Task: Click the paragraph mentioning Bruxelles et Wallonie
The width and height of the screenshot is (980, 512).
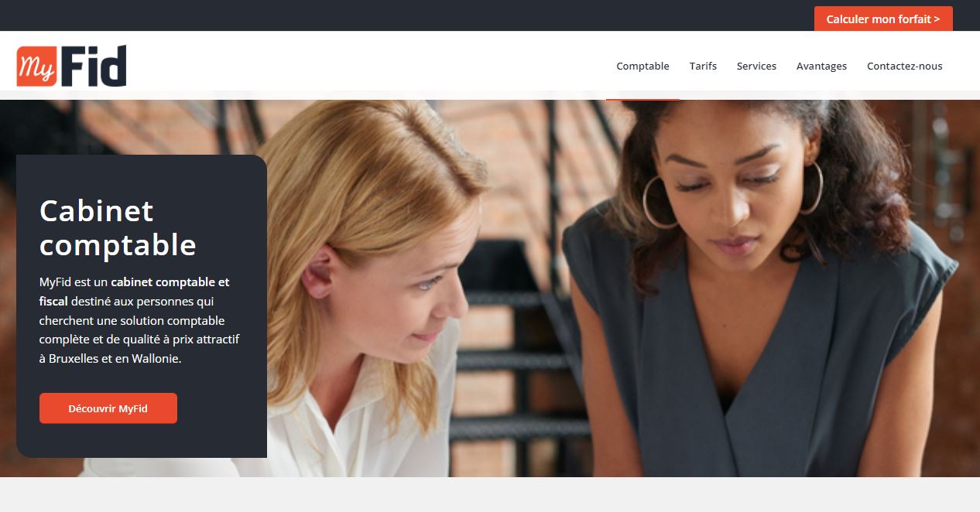Action: 141,320
